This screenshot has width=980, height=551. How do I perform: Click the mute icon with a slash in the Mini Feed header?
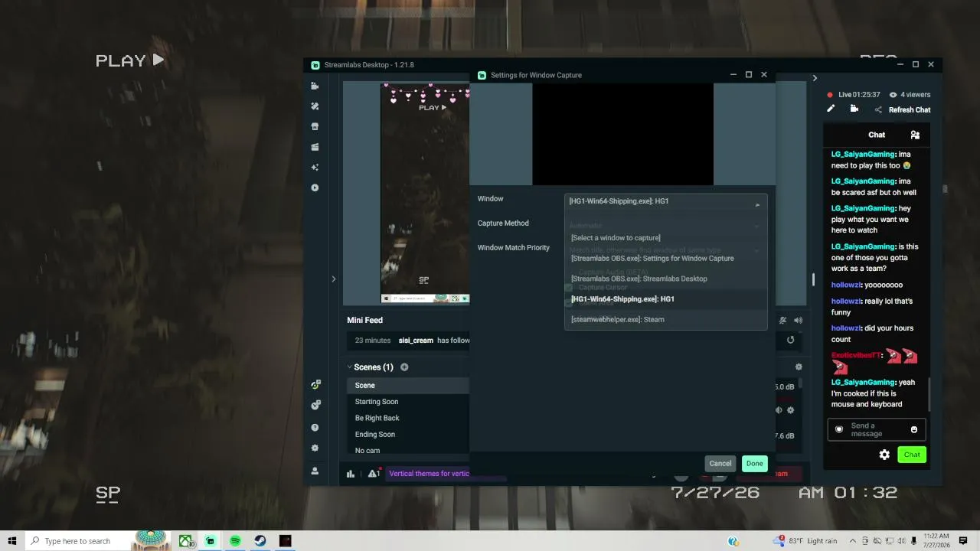[x=782, y=321]
